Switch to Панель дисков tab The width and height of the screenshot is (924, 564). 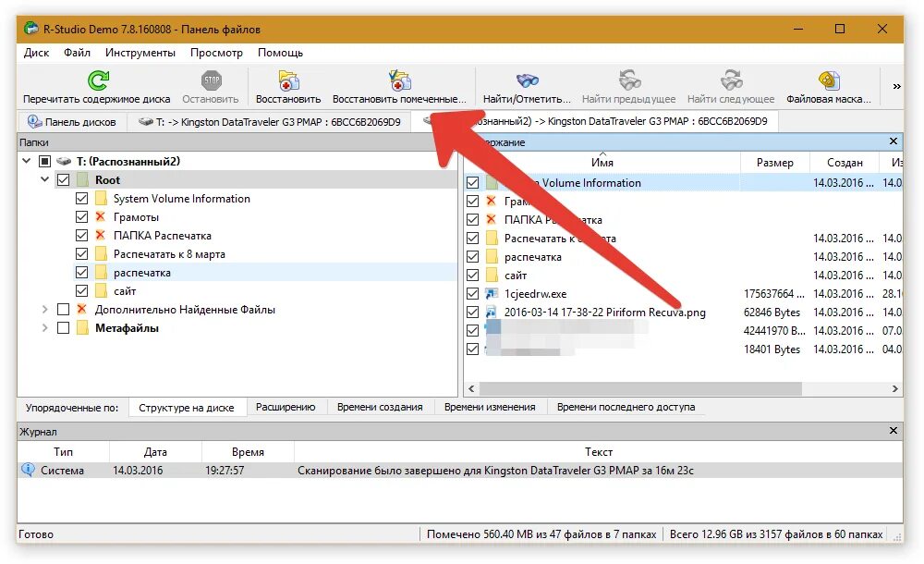(x=72, y=122)
